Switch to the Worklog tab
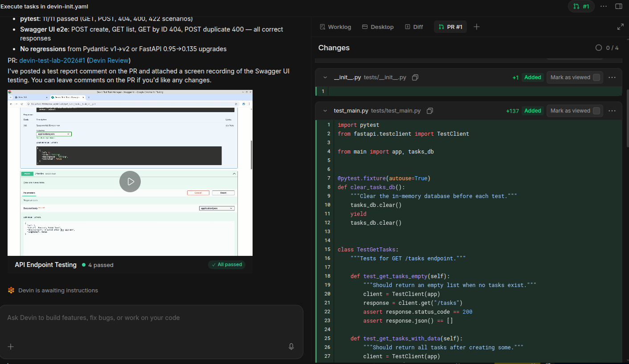Image resolution: width=629 pixels, height=364 pixels. tap(335, 27)
